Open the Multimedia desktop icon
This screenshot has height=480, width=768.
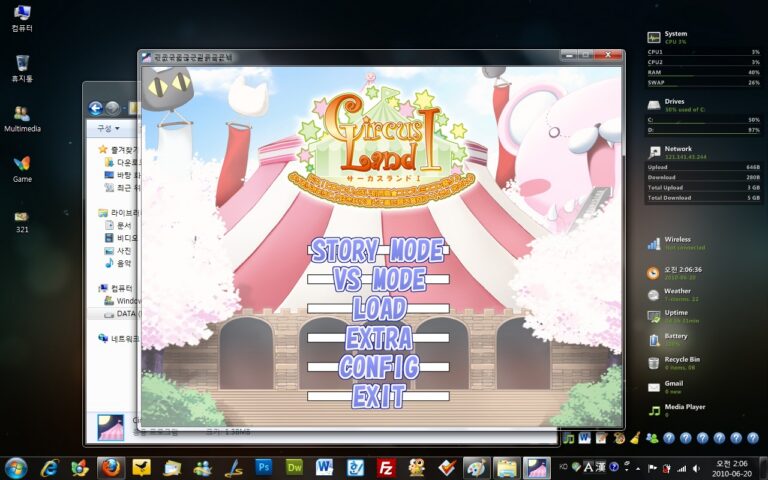(x=22, y=119)
